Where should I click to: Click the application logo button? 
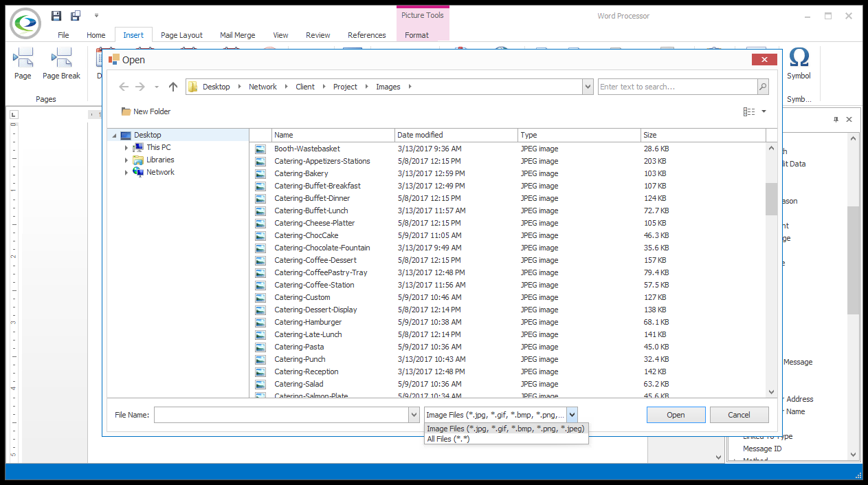[25, 23]
